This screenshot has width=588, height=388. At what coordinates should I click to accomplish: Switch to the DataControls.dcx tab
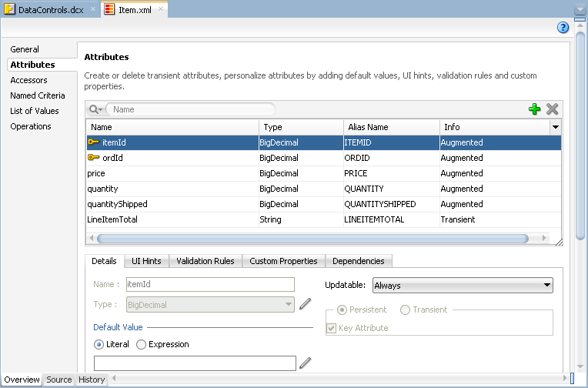tap(51, 10)
